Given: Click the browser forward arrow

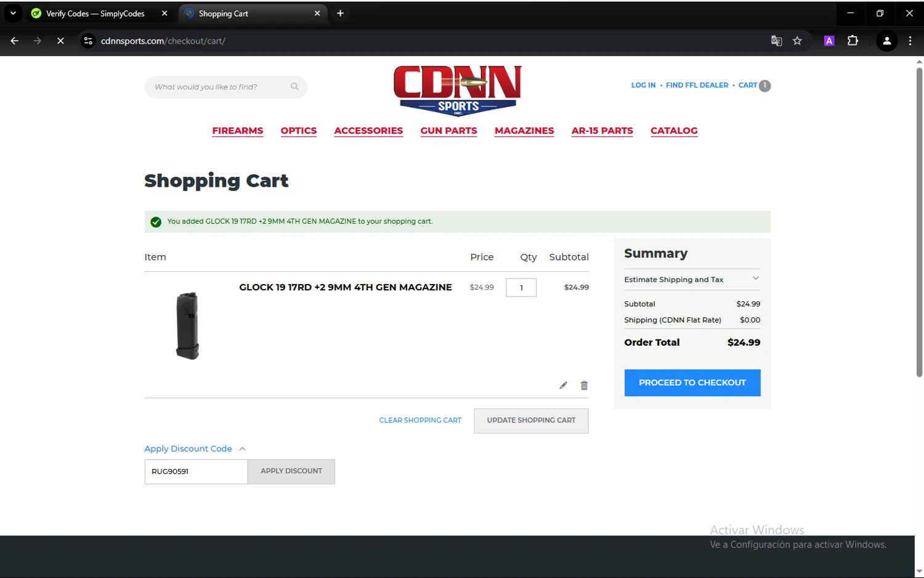Looking at the screenshot, I should click(x=38, y=41).
